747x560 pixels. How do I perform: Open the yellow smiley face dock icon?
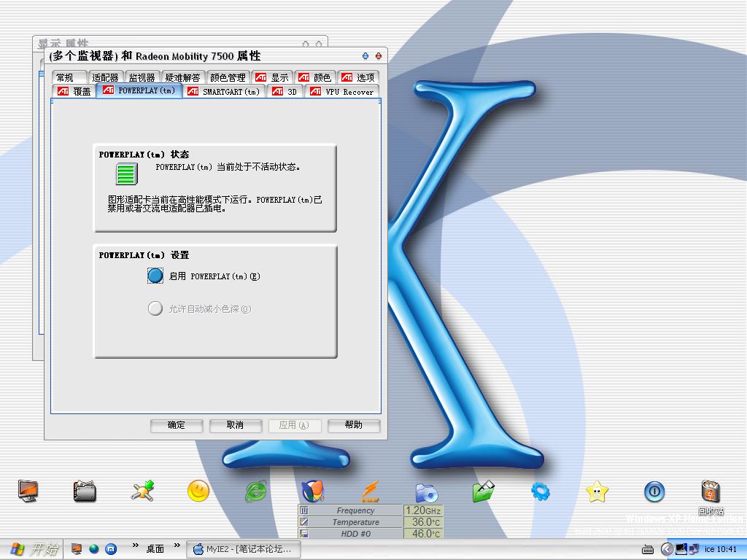tap(198, 491)
